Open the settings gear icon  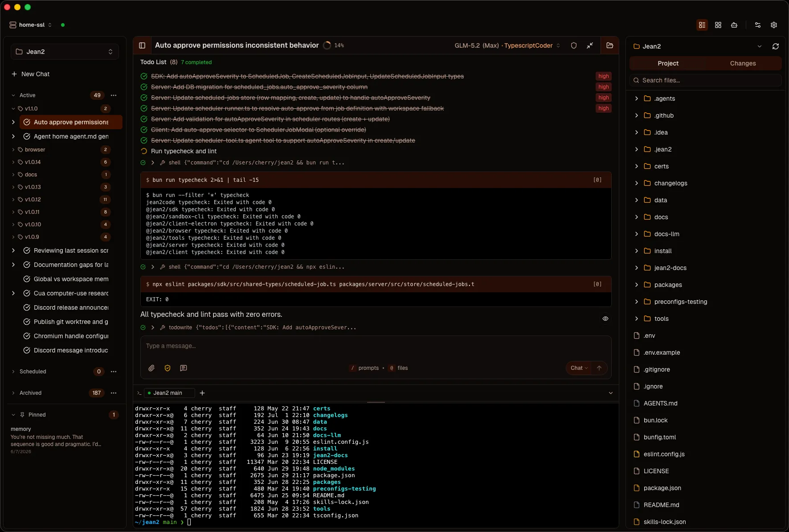pos(774,25)
